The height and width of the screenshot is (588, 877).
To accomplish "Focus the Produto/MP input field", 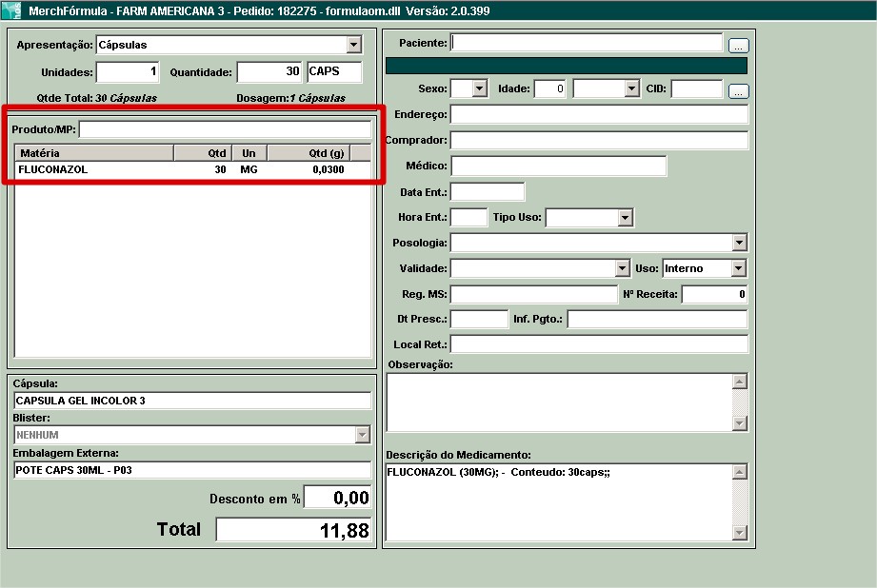I will (227, 129).
